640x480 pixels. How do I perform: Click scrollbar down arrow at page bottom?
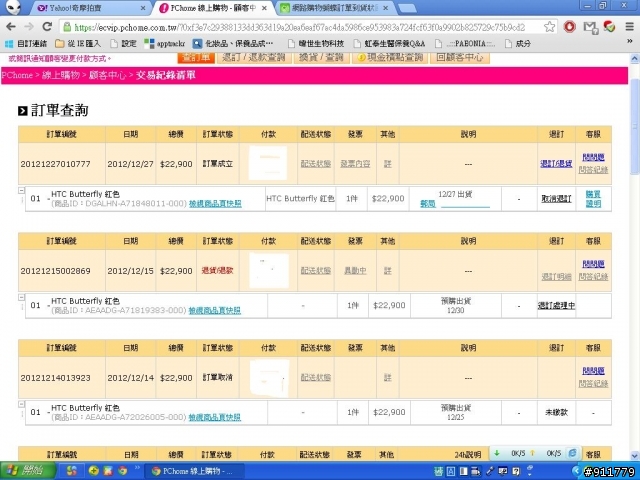tap(634, 456)
